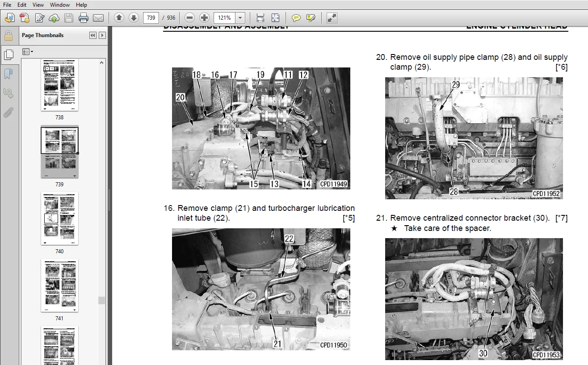The image size is (588, 365).
Task: Click the Create PDF toolbar icon
Action: [25, 18]
